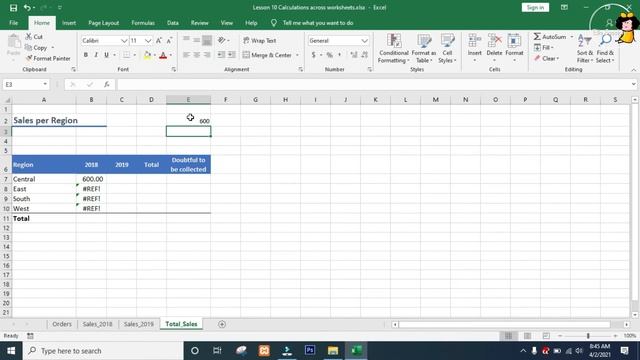
Task: Delete cells from the Cells group
Action: pos(494,48)
